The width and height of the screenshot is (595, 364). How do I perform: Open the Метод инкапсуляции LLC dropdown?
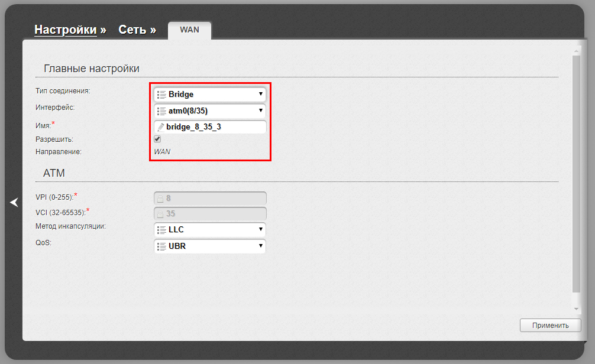click(210, 229)
